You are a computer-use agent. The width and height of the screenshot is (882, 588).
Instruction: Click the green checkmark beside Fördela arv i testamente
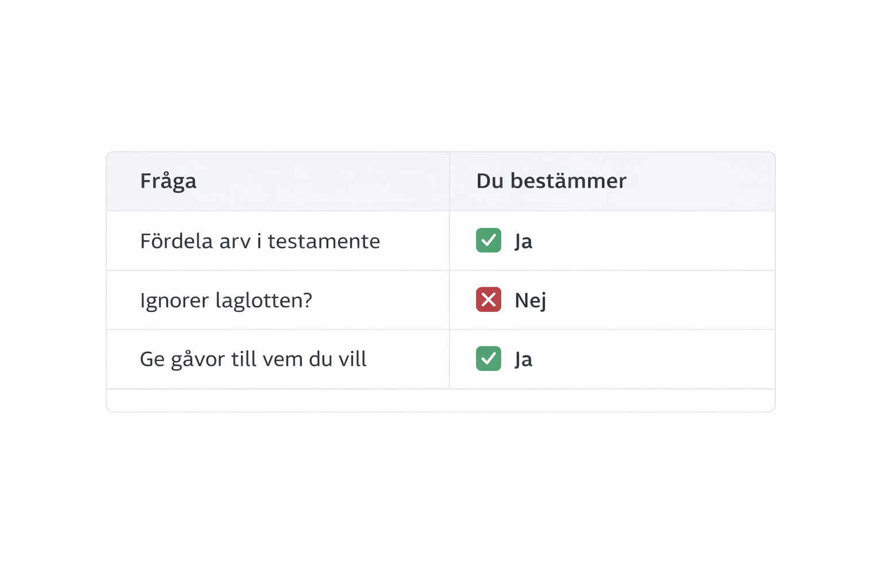488,241
